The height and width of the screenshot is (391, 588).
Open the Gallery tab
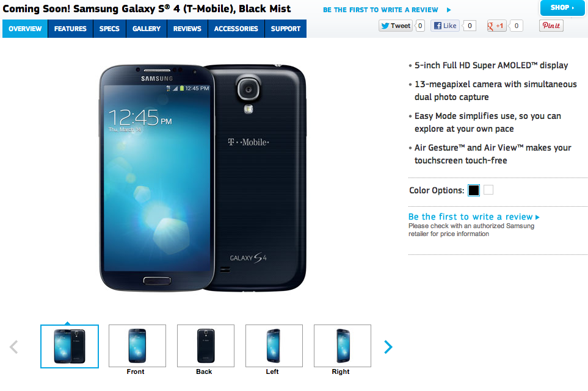(x=147, y=29)
